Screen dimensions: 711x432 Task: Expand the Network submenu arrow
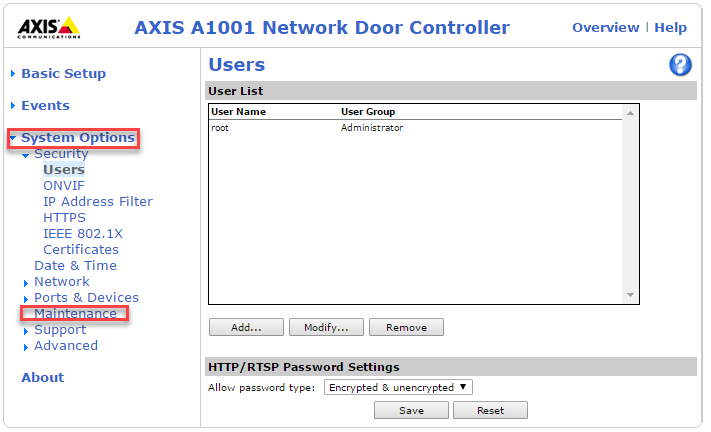tap(26, 283)
